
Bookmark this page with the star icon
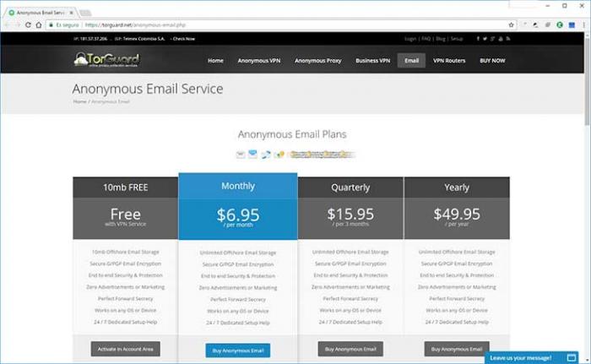pos(511,24)
